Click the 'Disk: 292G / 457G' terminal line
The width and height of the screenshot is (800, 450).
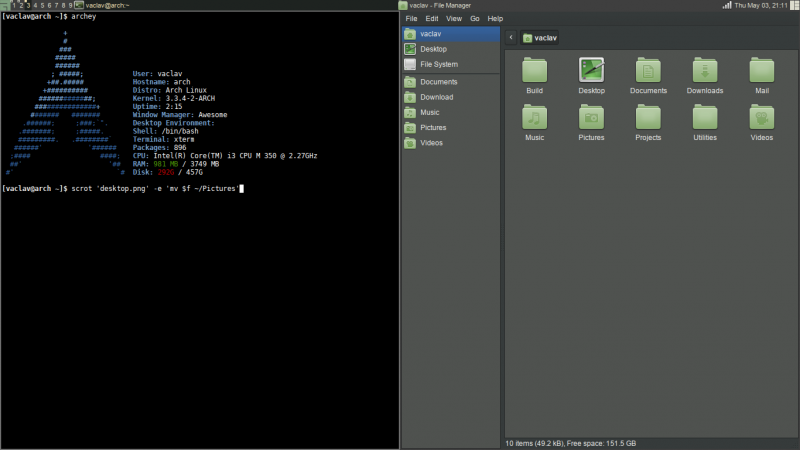[x=167, y=172]
